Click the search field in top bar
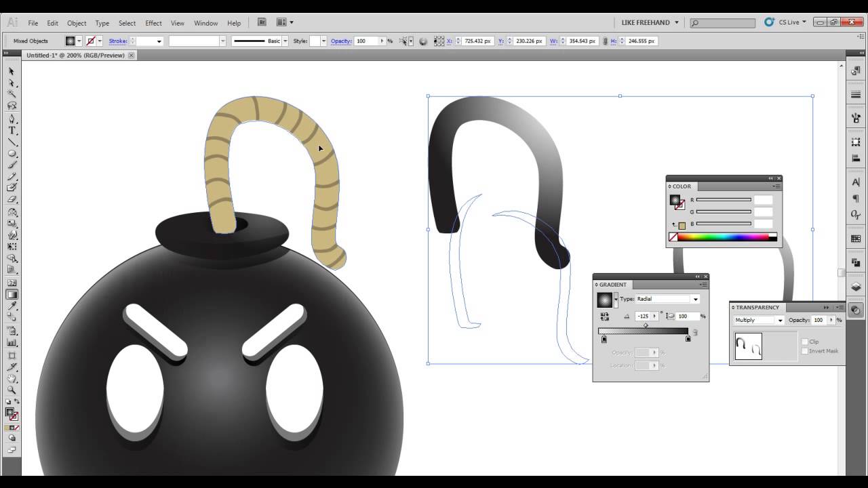The image size is (868, 488). point(723,23)
